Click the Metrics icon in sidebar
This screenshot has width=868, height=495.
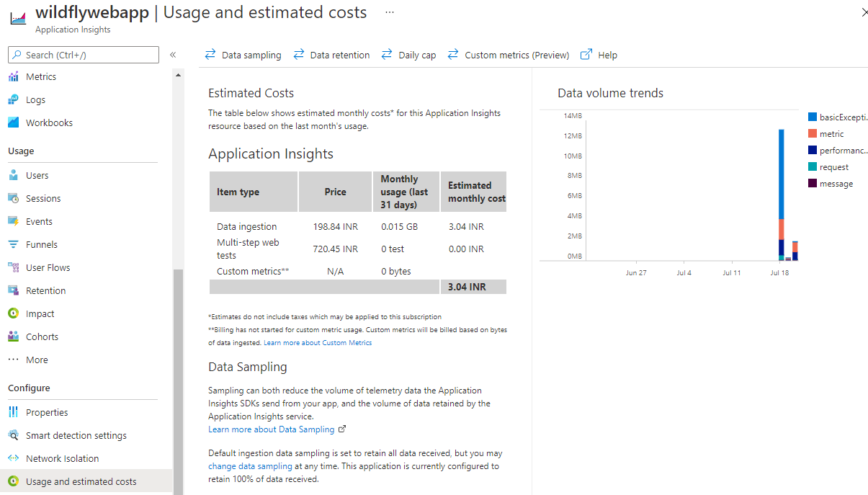[14, 77]
